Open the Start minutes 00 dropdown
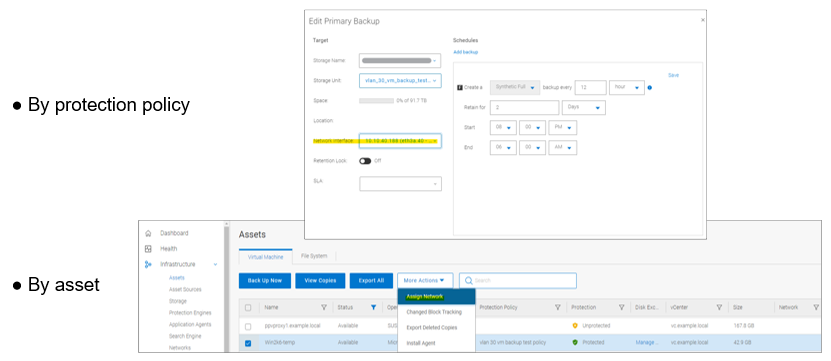The height and width of the screenshot is (361, 831). click(x=533, y=128)
